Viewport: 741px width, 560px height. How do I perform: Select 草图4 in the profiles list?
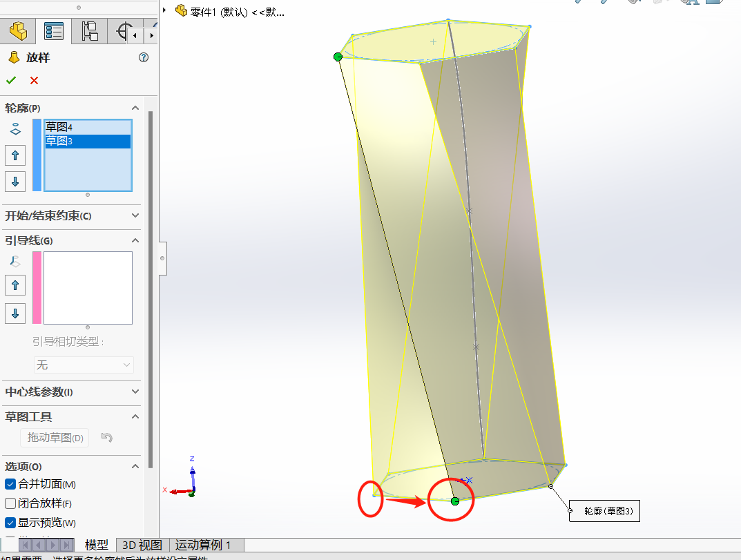pos(88,127)
